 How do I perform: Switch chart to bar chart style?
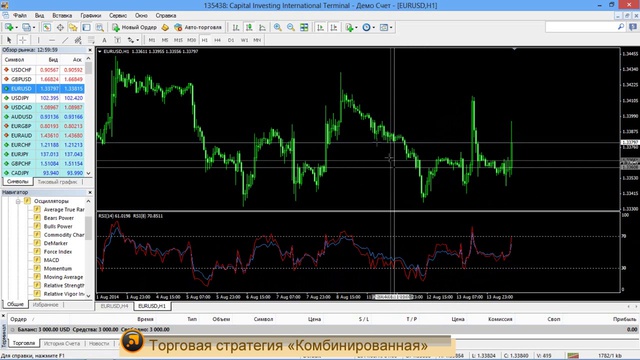pyautogui.click(x=236, y=27)
